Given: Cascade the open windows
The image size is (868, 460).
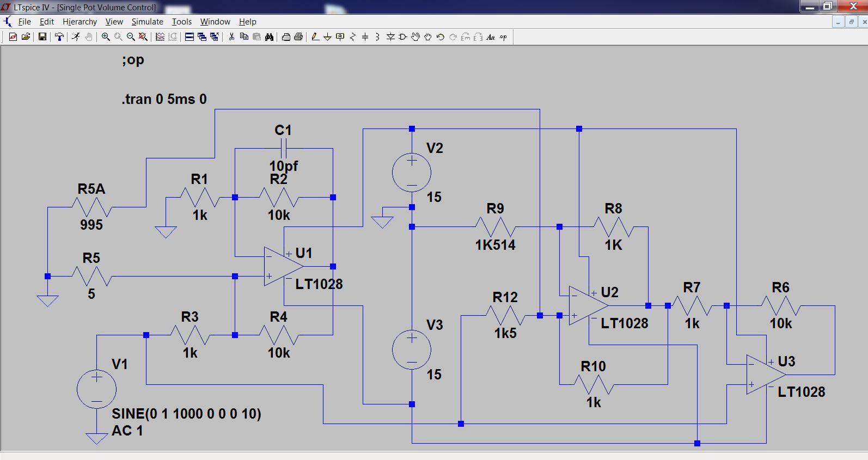Looking at the screenshot, I should tap(201, 37).
